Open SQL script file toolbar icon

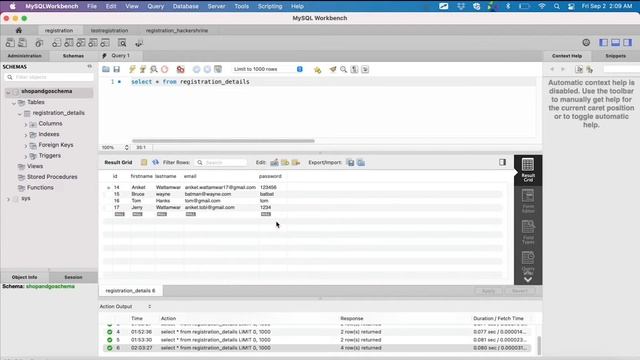[23, 43]
